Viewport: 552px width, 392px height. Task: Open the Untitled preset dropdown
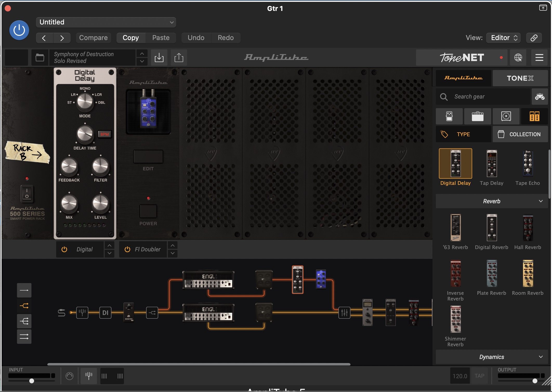tap(106, 22)
